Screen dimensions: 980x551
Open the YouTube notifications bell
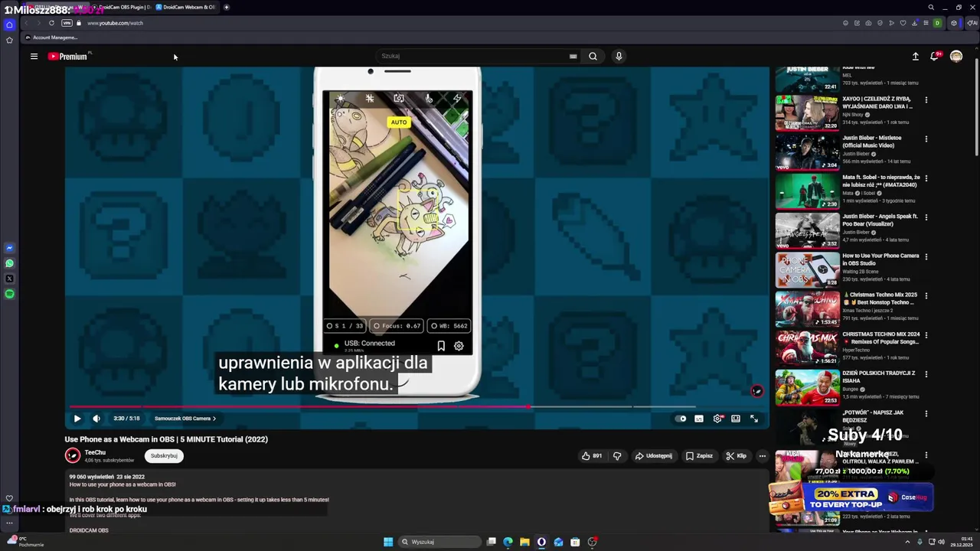[935, 56]
